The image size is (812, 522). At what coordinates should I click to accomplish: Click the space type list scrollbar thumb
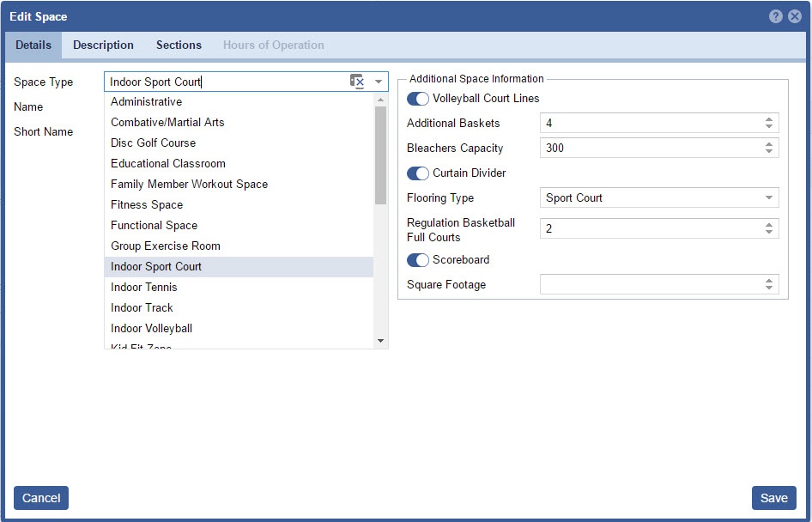click(x=380, y=155)
